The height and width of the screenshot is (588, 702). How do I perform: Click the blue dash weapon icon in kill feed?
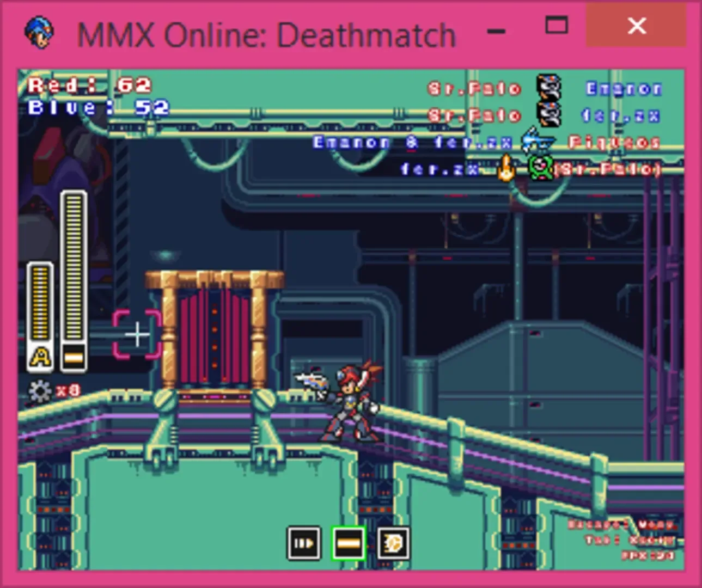click(536, 142)
